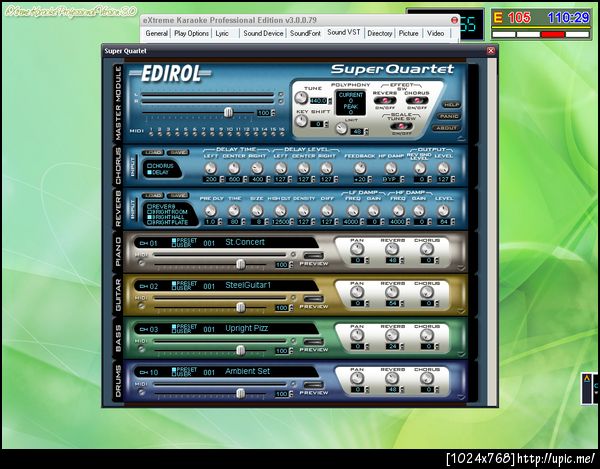Click the Ambient Set patch name

[x=247, y=371]
